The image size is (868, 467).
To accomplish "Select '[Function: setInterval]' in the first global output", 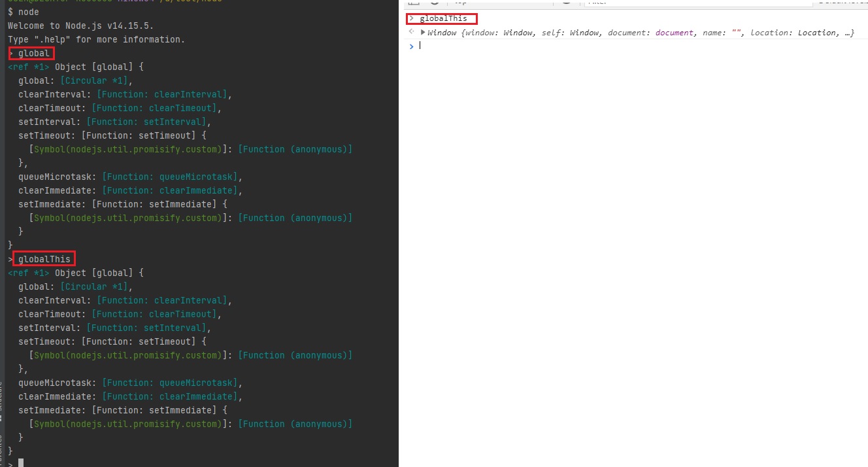I will coord(148,122).
